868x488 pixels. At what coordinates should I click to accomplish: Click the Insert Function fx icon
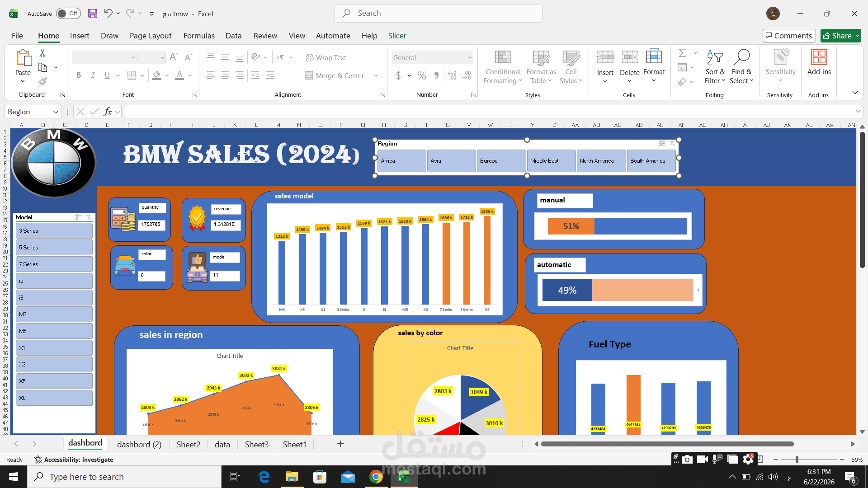click(108, 112)
